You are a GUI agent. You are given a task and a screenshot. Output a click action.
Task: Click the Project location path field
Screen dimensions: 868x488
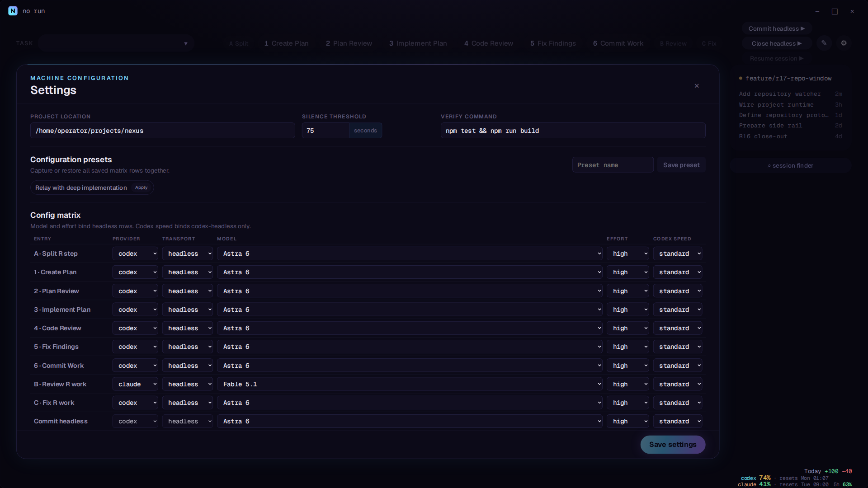(163, 131)
